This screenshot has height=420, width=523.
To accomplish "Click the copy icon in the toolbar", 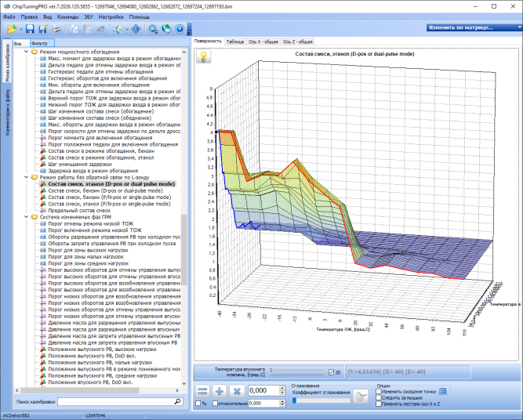I will [74, 29].
